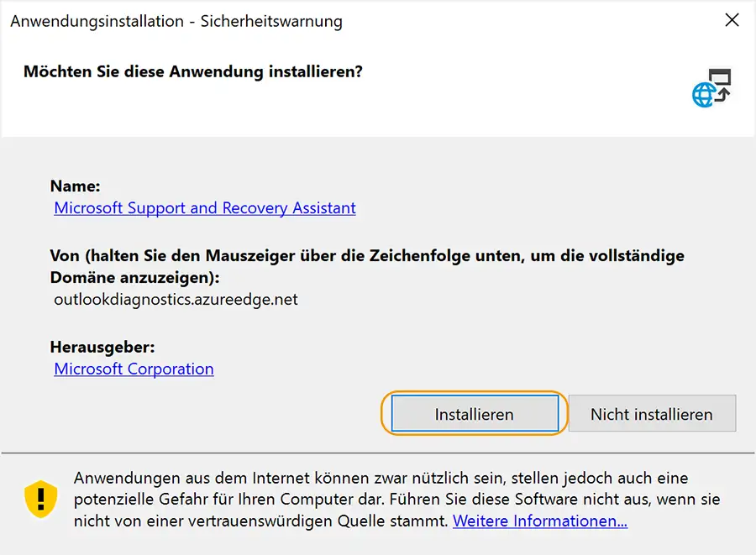This screenshot has width=756, height=555.
Task: Close the Sicherheitswarnung dialog with the X
Action: [732, 20]
